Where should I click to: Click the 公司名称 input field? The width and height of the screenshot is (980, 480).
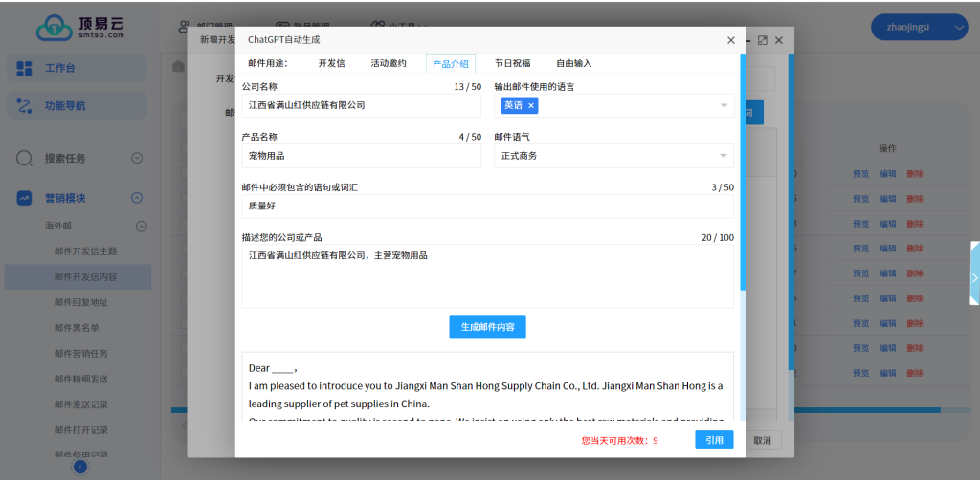coord(361,105)
